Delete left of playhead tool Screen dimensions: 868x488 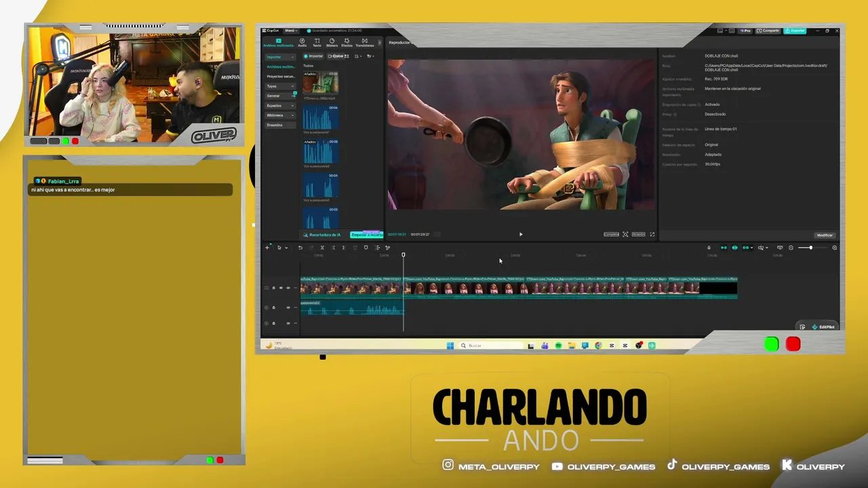click(x=333, y=247)
